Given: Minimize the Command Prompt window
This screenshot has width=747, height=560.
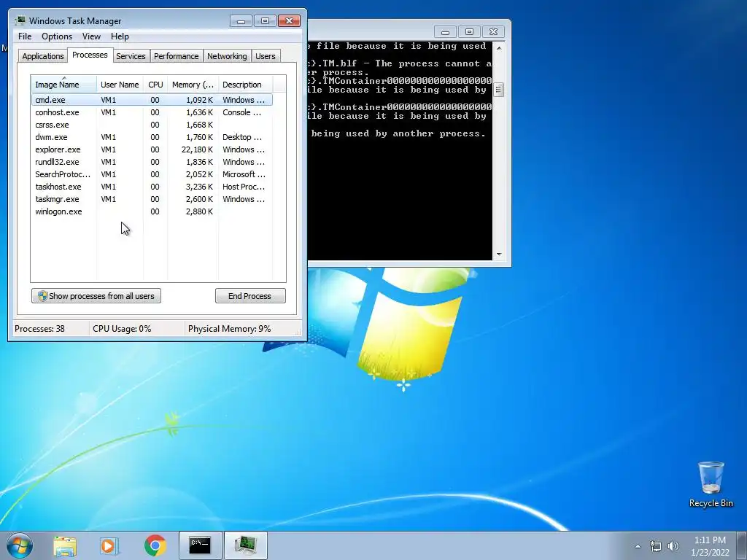Looking at the screenshot, I should 445,32.
